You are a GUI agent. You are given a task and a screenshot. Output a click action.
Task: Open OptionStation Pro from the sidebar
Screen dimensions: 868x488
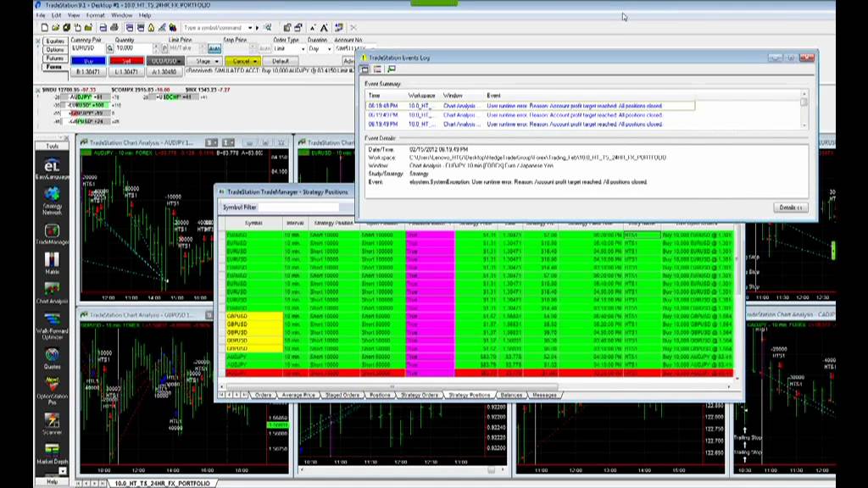click(52, 391)
